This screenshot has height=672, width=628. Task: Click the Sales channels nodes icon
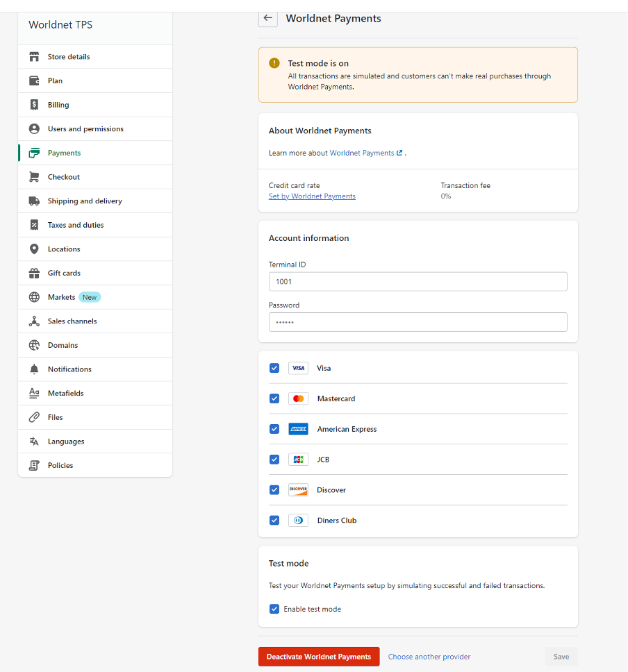[34, 321]
